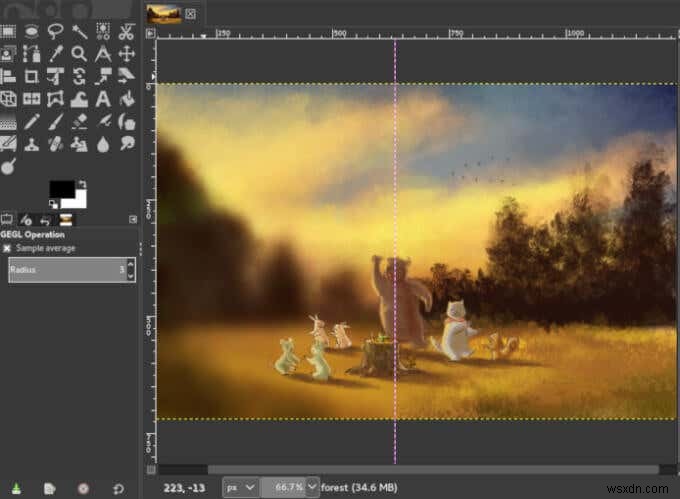Select the Text tool
The image size is (680, 499).
(103, 99)
